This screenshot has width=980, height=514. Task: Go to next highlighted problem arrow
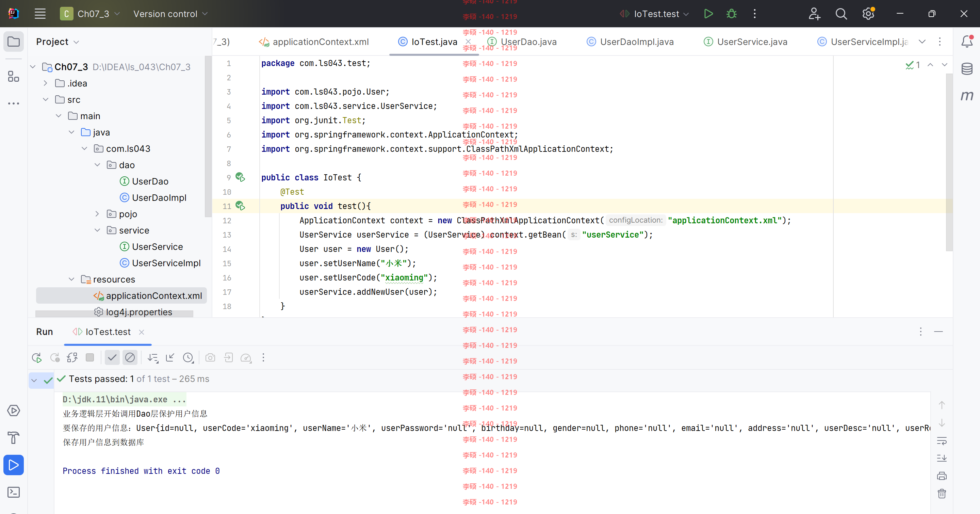[944, 65]
